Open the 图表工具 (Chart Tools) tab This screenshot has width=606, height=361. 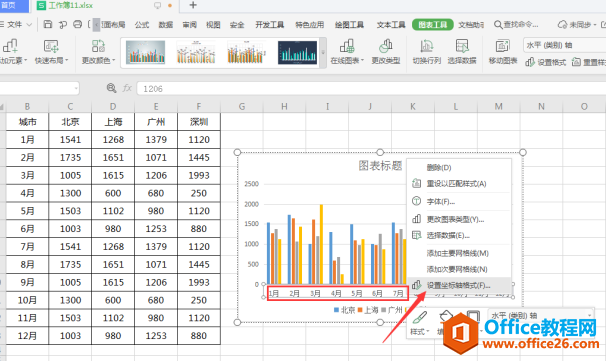point(432,25)
